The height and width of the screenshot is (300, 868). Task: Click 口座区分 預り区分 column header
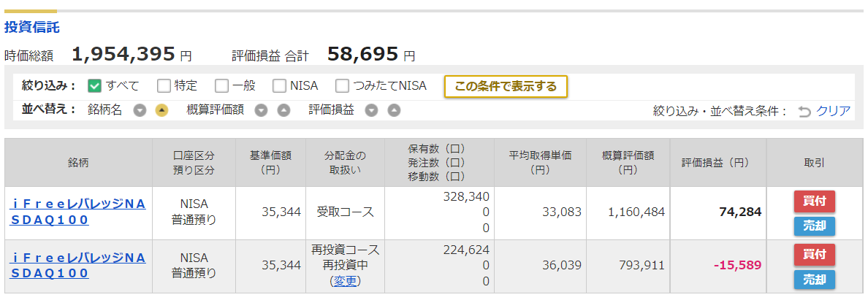click(194, 163)
